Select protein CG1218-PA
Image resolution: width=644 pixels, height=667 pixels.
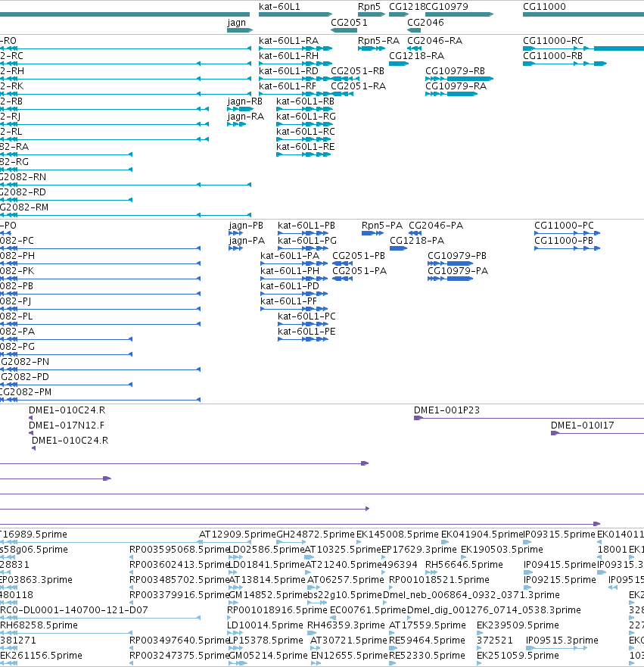click(417, 240)
